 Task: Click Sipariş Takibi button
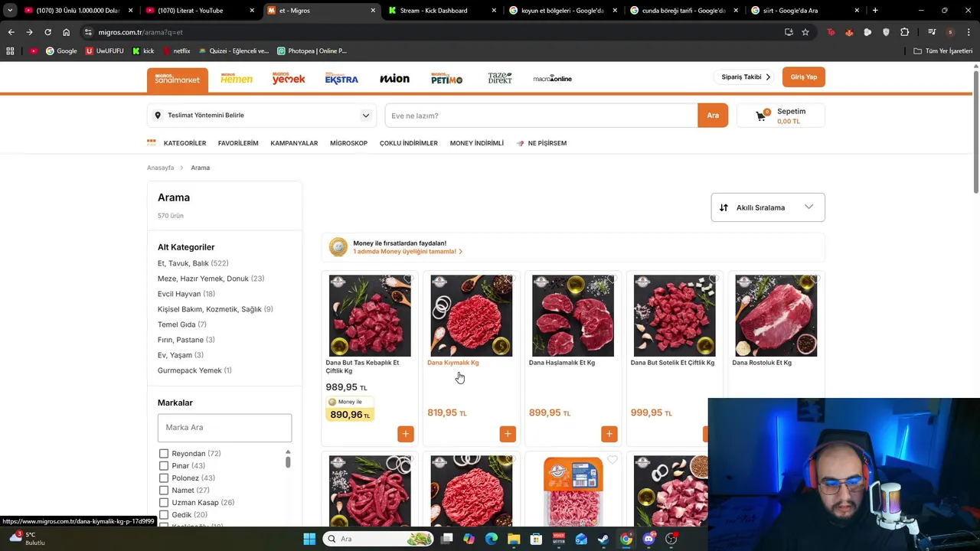tap(746, 77)
